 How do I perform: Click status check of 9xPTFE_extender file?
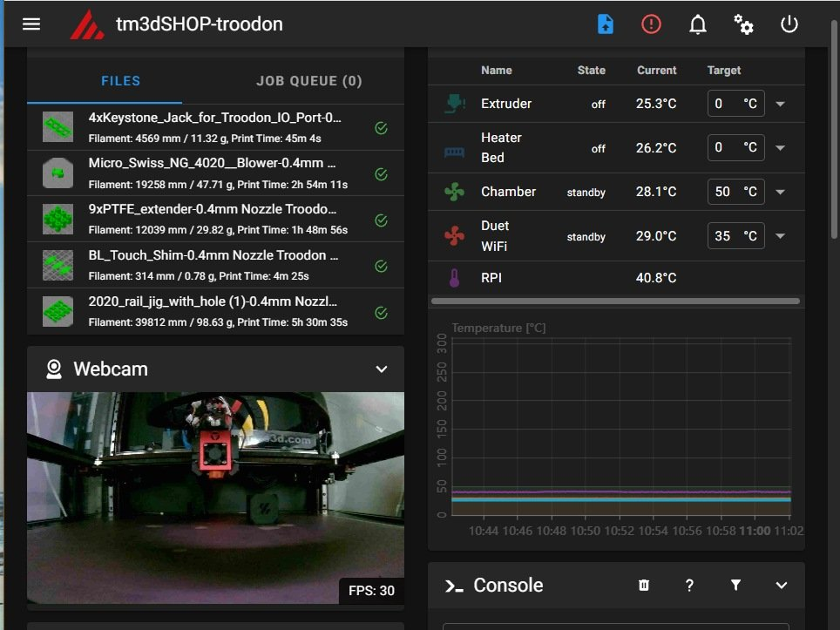click(381, 220)
